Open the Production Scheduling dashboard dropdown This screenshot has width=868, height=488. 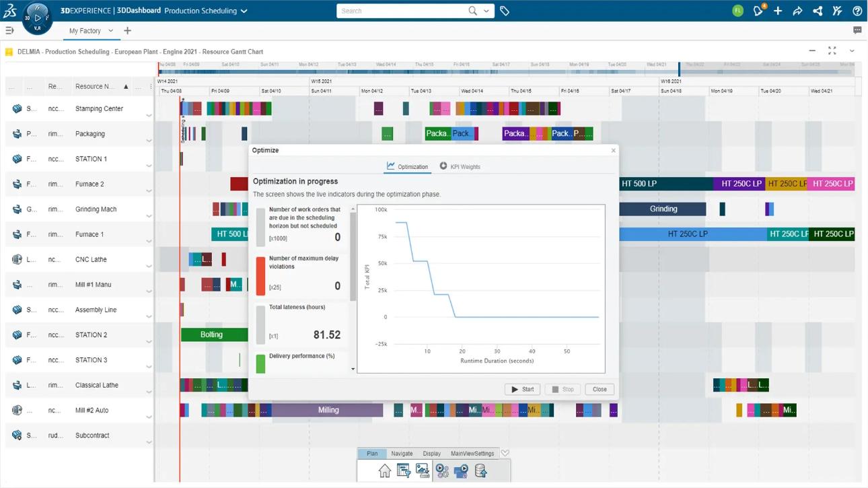coord(244,11)
